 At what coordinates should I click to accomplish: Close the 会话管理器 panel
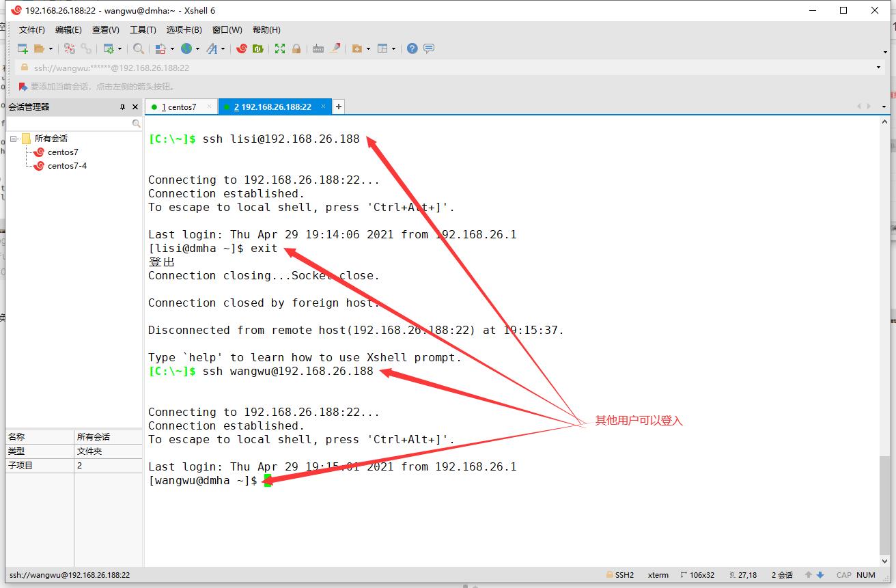coord(135,107)
